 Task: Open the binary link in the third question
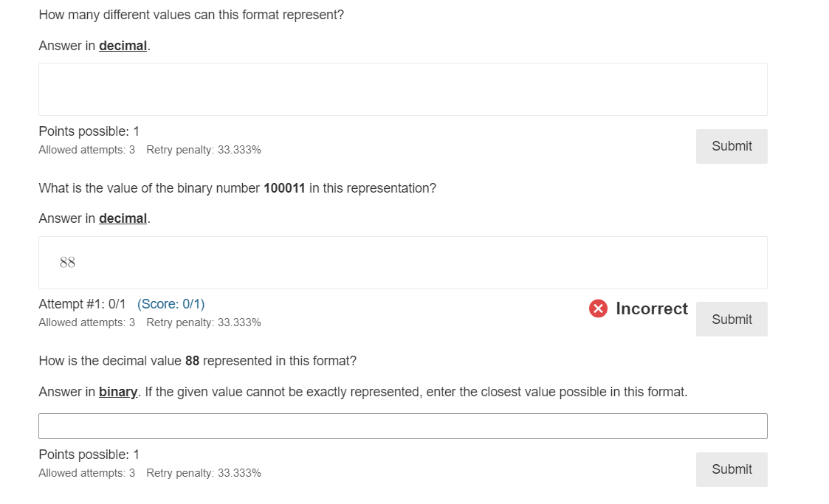point(117,392)
